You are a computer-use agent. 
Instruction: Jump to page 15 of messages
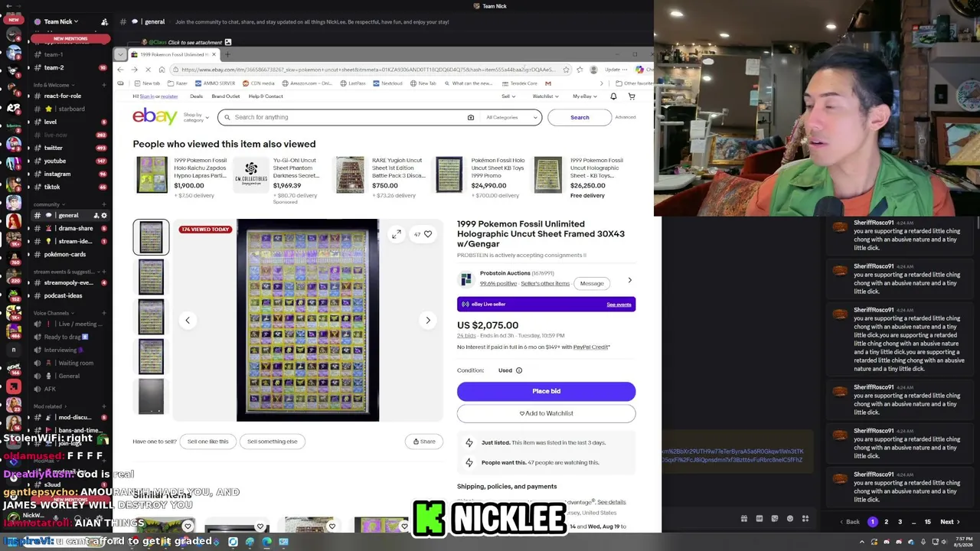click(927, 522)
